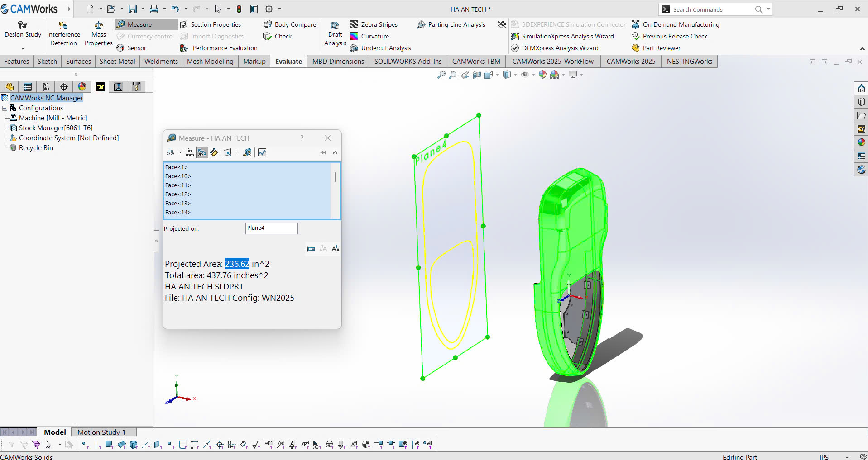This screenshot has height=460, width=868.
Task: Click the Search Commands input field
Action: pyautogui.click(x=713, y=9)
